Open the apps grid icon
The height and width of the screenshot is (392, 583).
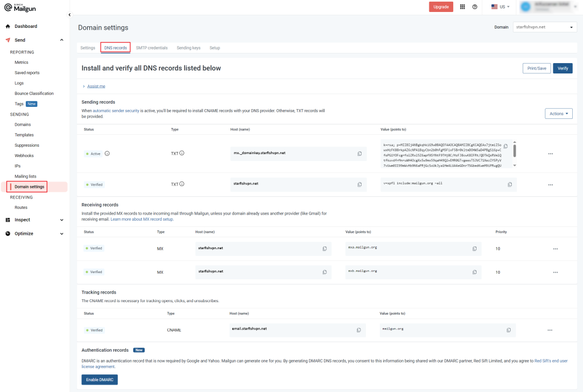[x=462, y=7]
